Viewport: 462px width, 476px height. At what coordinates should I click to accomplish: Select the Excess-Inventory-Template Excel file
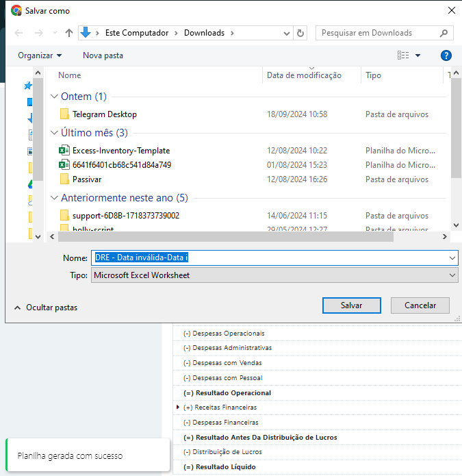tap(121, 150)
